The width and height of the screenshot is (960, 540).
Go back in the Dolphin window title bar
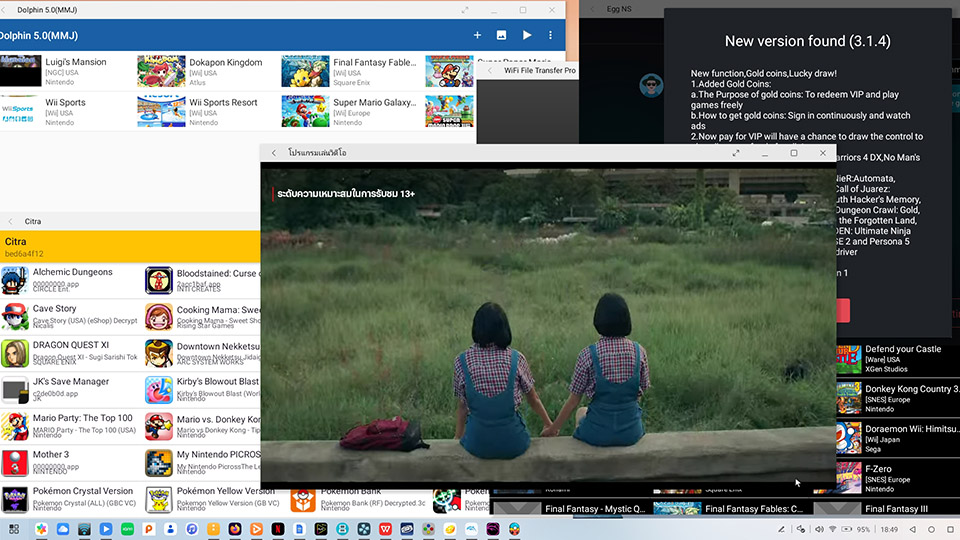3,10
